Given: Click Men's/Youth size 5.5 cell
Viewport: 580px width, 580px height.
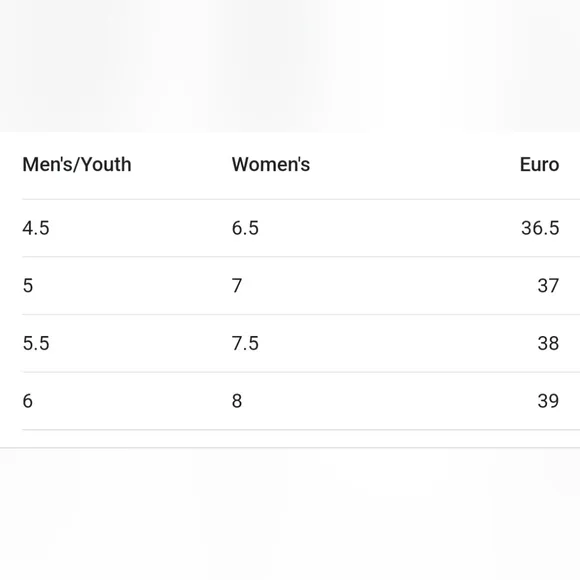Looking at the screenshot, I should coord(36,343).
